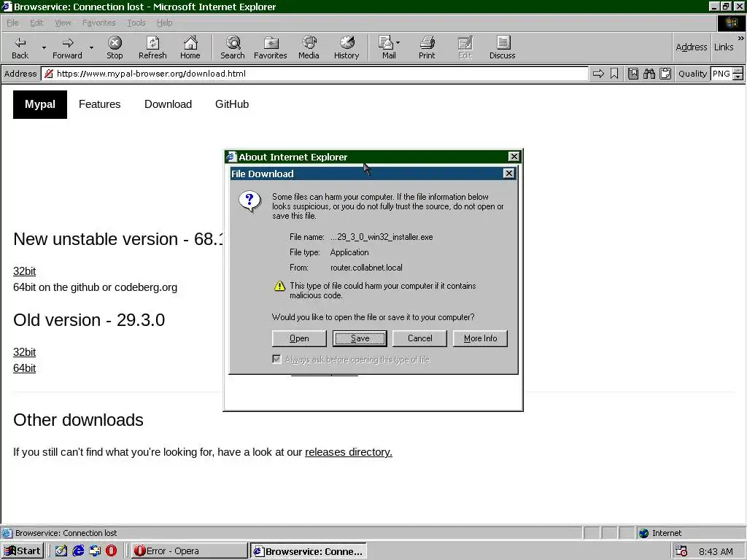747x560 pixels.
Task: Refresh the page using toolbar icon
Action: (x=152, y=47)
